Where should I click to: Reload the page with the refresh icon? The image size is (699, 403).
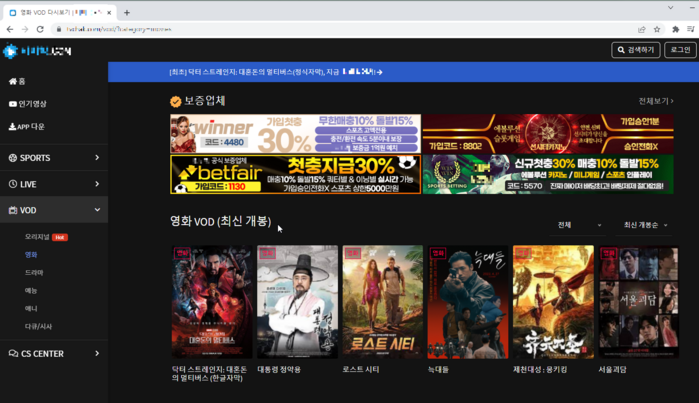click(40, 29)
